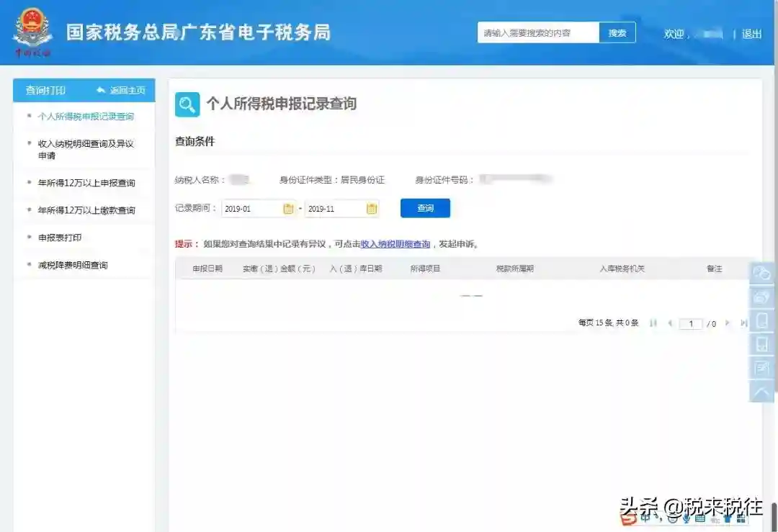The height and width of the screenshot is (532, 778).
Task: Click 退出 to log out
Action: [751, 34]
